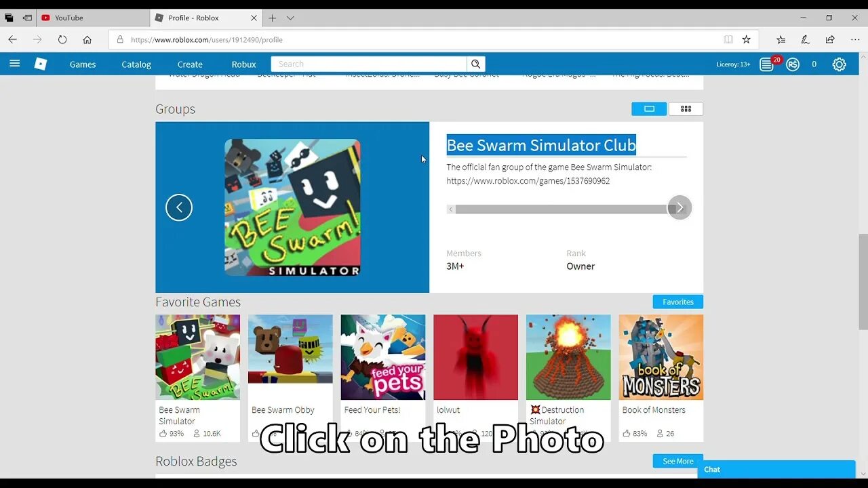The height and width of the screenshot is (488, 868).
Task: Close the Profile - Roblox tab
Action: 254,18
